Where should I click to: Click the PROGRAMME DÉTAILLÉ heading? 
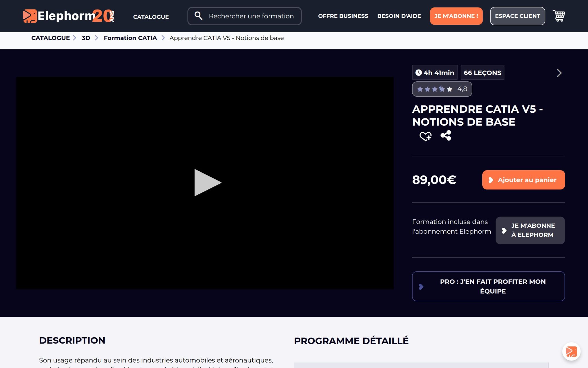click(351, 341)
